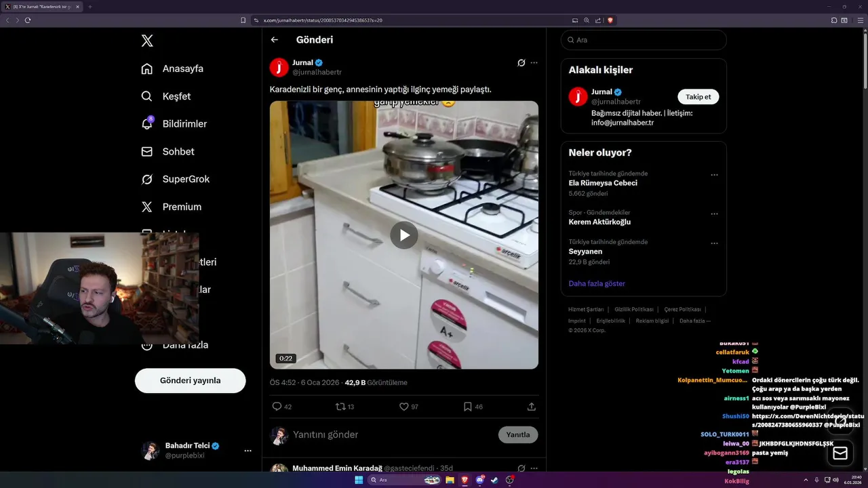The image size is (868, 488).
Task: Open more options for Kerem Aktürkoğlu trend
Action: 714,213
